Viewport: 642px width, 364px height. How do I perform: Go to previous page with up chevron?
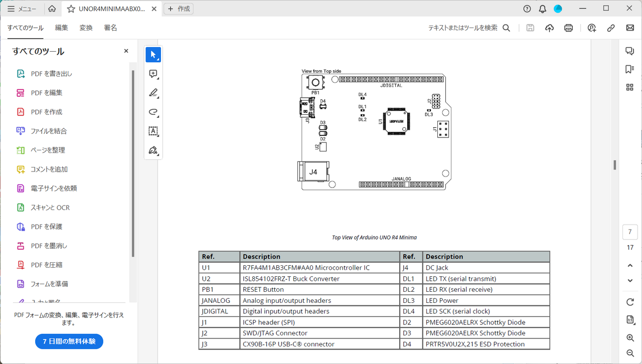(x=630, y=265)
